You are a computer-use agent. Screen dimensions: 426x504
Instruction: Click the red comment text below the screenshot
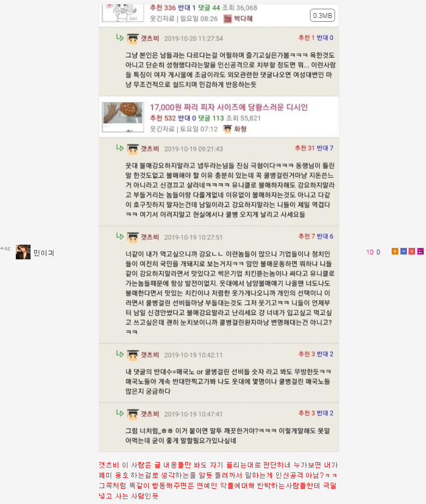(218, 480)
